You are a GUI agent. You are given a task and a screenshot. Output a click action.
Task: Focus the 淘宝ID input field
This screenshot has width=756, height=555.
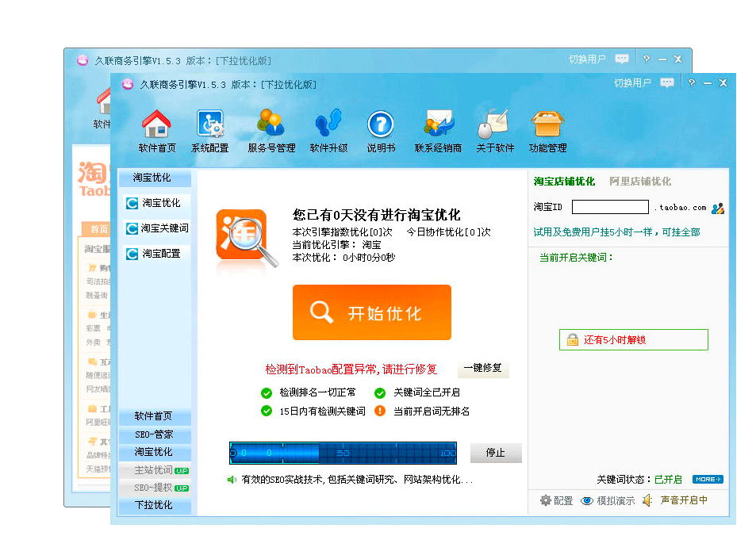pyautogui.click(x=610, y=207)
